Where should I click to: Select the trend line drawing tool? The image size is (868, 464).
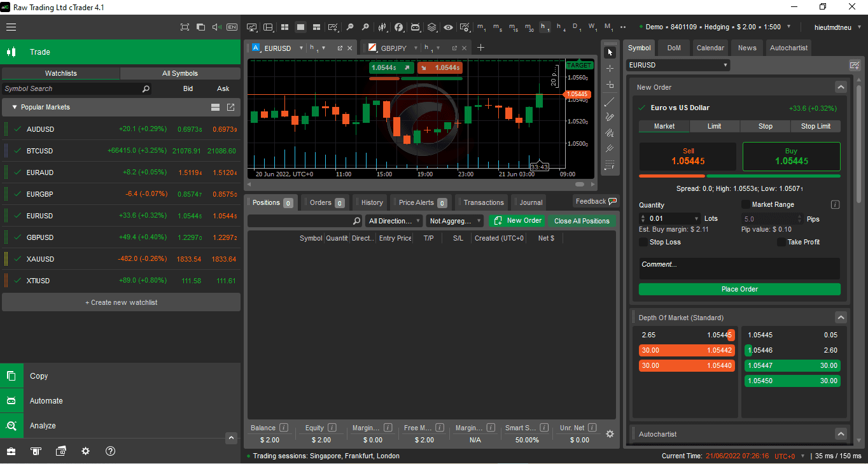pyautogui.click(x=610, y=101)
